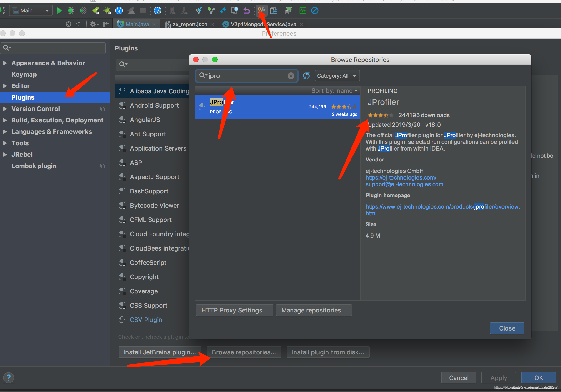Clear the jpro search text
Viewport: 561px width, 392px height.
[x=291, y=76]
